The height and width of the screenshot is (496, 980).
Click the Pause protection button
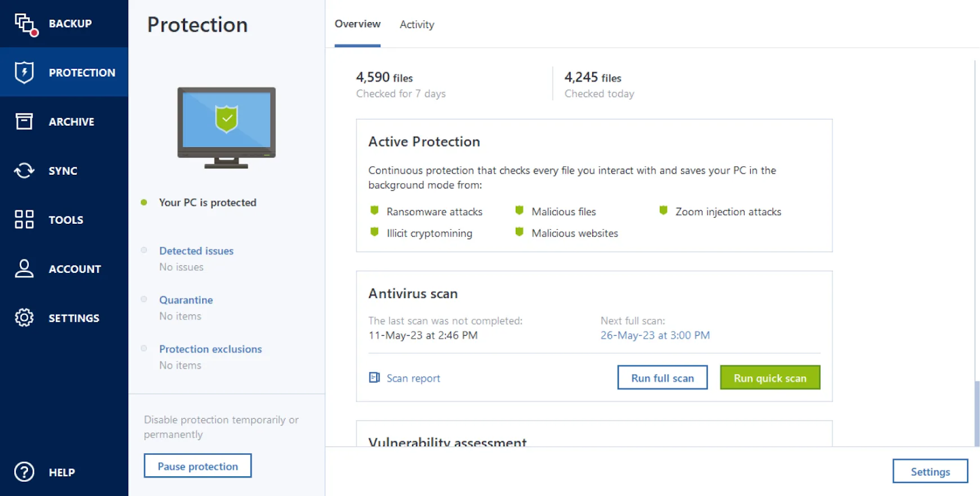198,466
